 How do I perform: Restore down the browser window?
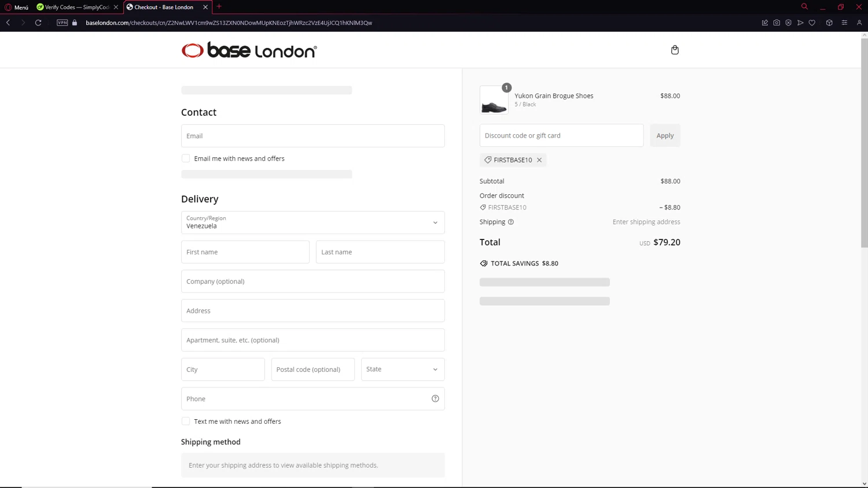(x=841, y=7)
